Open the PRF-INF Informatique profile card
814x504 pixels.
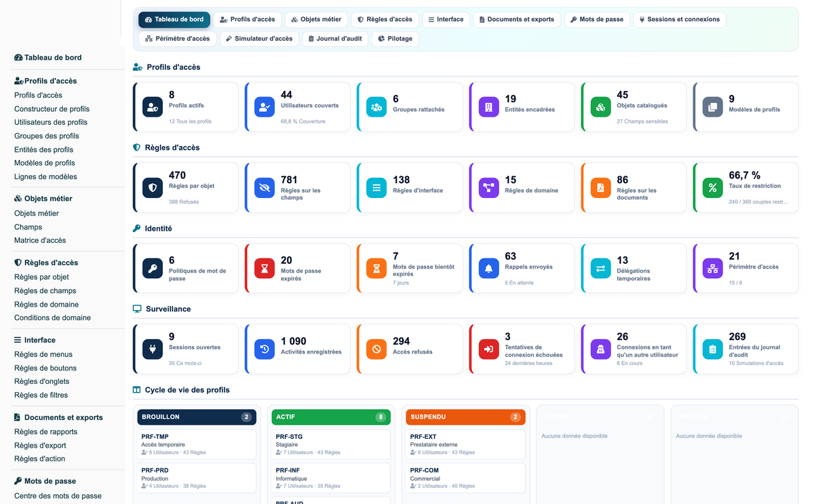click(x=331, y=478)
